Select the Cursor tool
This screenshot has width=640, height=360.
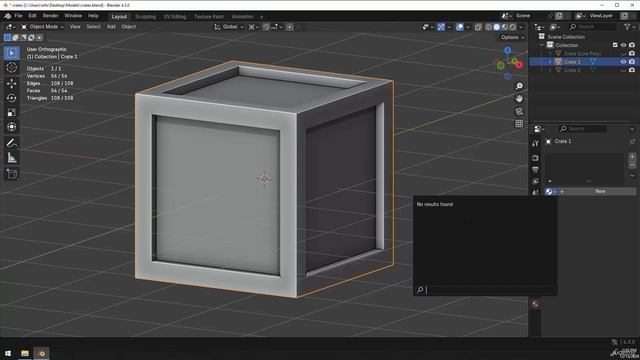[11, 68]
